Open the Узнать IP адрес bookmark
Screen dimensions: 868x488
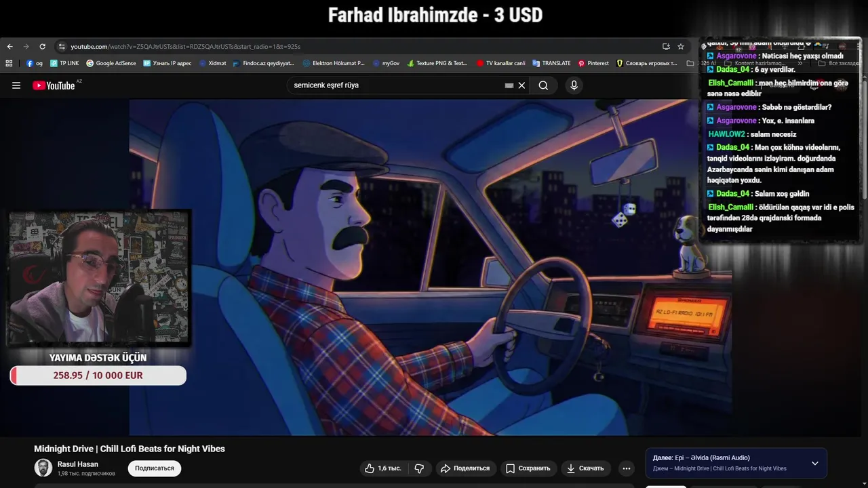point(167,63)
